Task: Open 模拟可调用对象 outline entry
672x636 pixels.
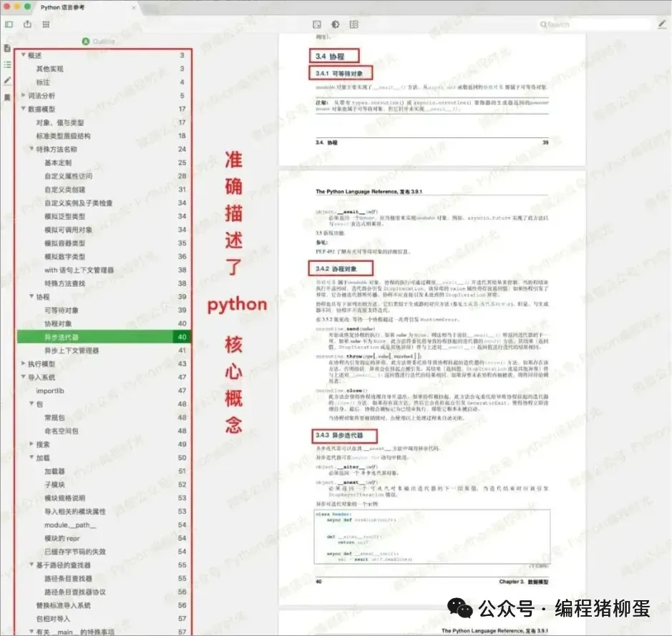Action: [x=68, y=230]
